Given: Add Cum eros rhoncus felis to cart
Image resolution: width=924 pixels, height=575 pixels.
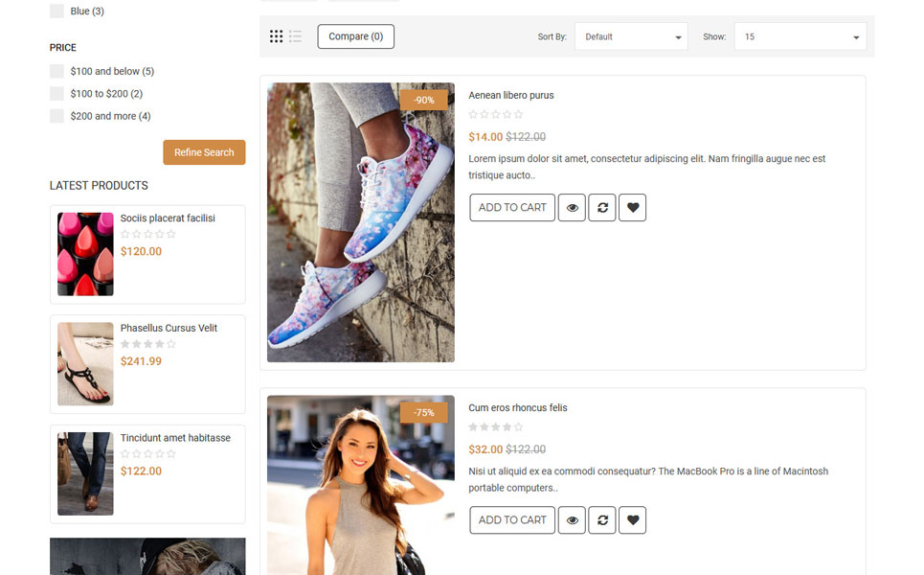Looking at the screenshot, I should pos(512,520).
